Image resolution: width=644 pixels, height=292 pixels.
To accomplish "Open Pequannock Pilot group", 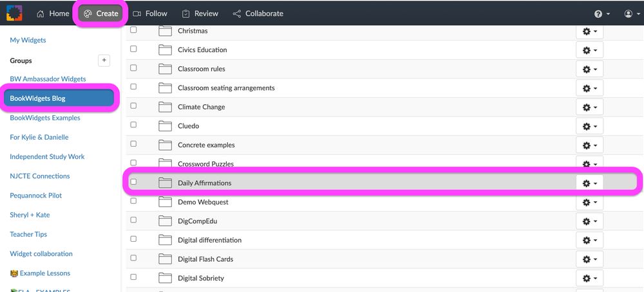I will pyautogui.click(x=35, y=196).
